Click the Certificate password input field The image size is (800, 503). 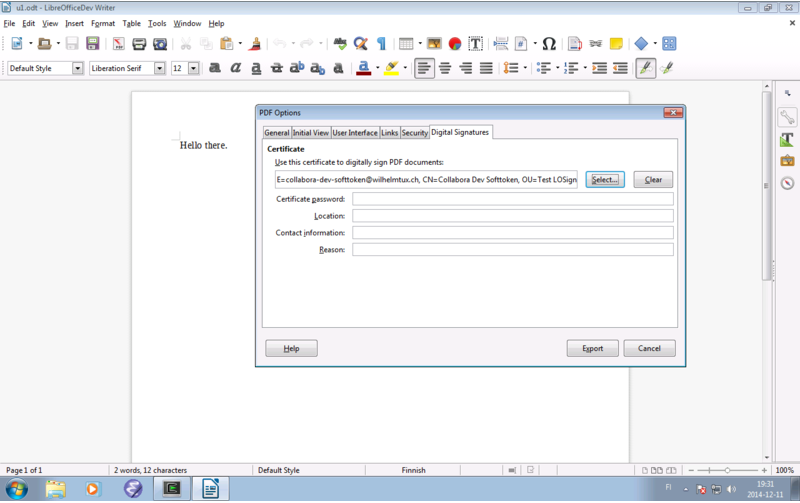click(x=512, y=199)
